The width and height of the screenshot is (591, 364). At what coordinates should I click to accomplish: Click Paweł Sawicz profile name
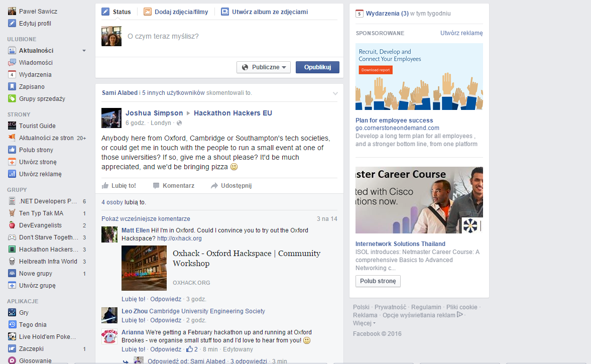pyautogui.click(x=38, y=12)
